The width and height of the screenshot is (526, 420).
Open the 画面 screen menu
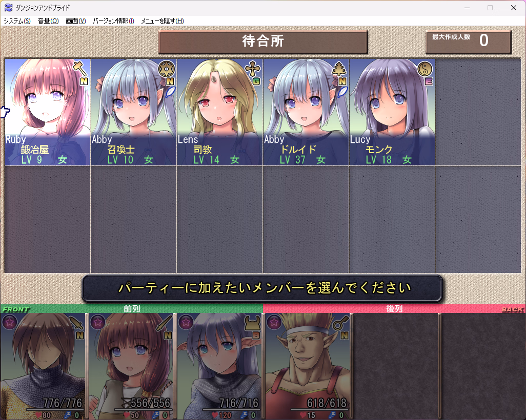pos(75,21)
